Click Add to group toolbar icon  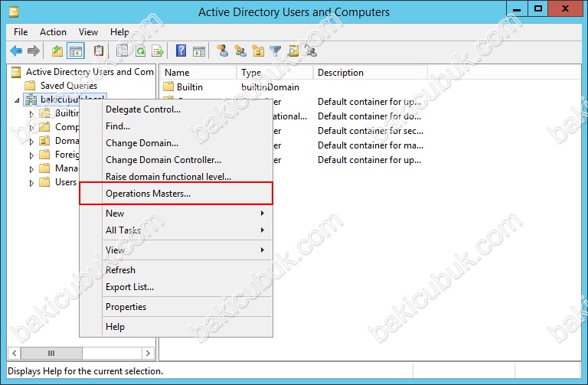coord(311,51)
